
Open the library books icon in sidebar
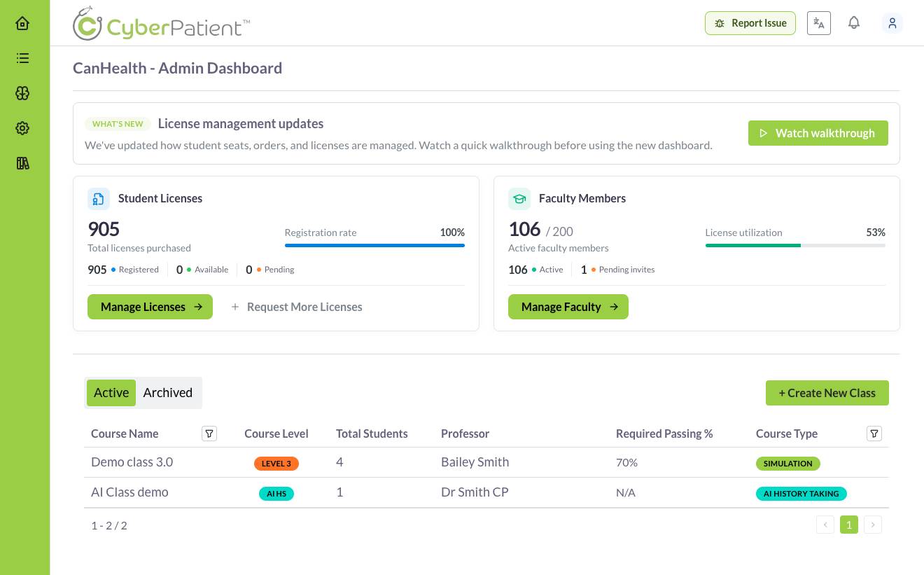click(x=22, y=163)
